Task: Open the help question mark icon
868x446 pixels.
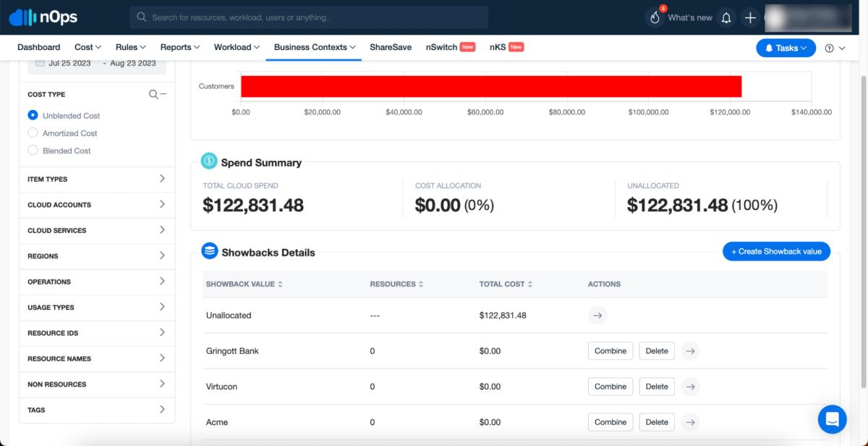Action: [830, 48]
